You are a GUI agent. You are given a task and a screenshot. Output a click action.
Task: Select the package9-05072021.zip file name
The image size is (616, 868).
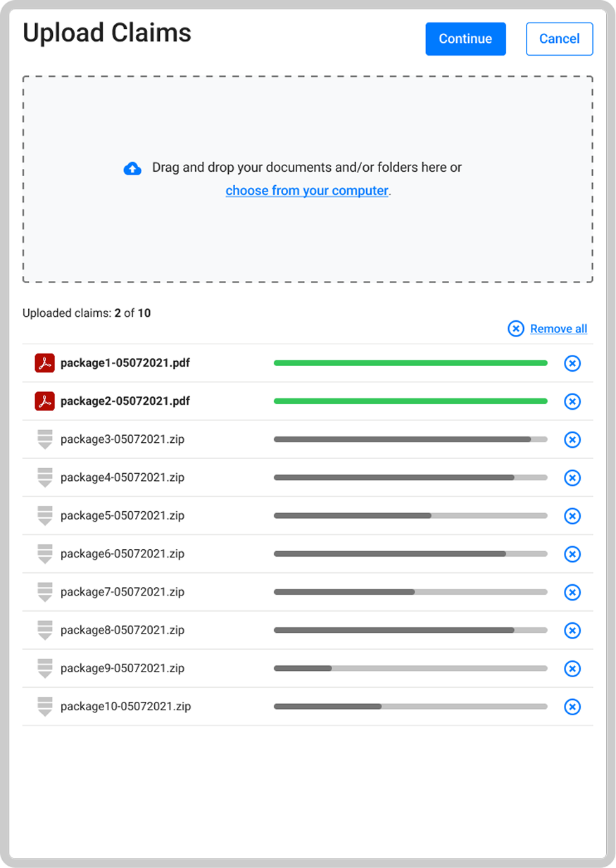(122, 668)
